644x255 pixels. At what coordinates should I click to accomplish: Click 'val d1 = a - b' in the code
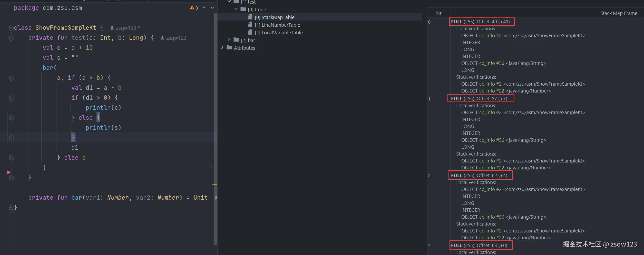point(96,88)
